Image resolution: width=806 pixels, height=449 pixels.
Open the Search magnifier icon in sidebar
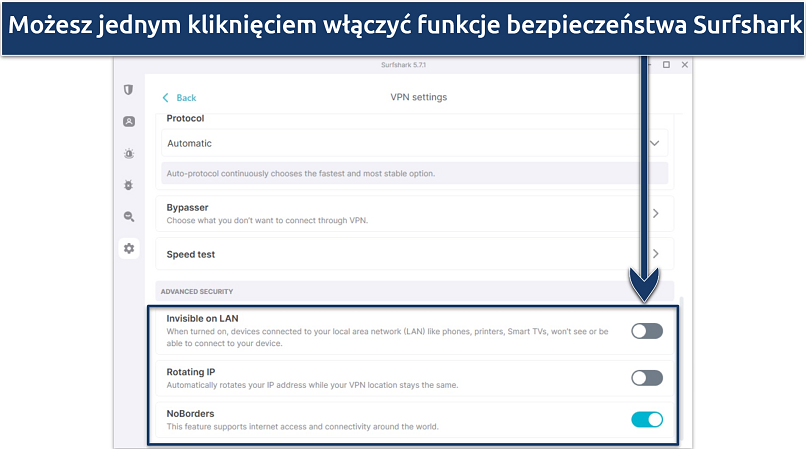[128, 216]
